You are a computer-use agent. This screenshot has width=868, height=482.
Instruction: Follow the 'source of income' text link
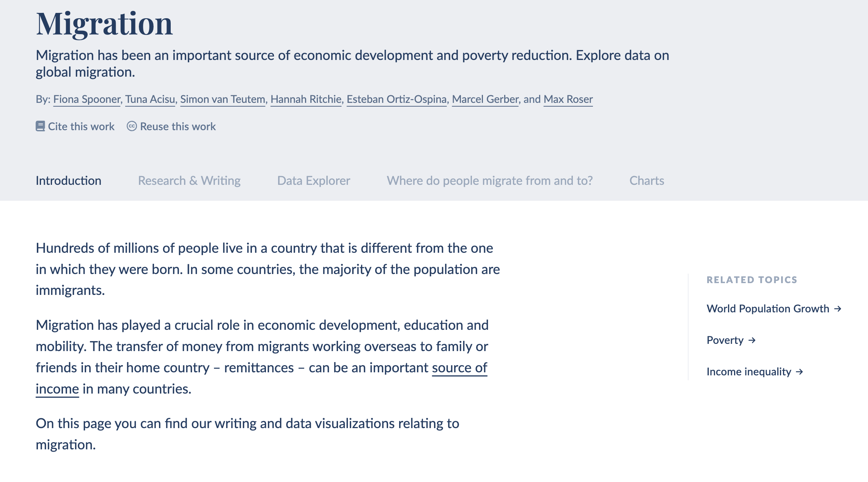tap(459, 368)
